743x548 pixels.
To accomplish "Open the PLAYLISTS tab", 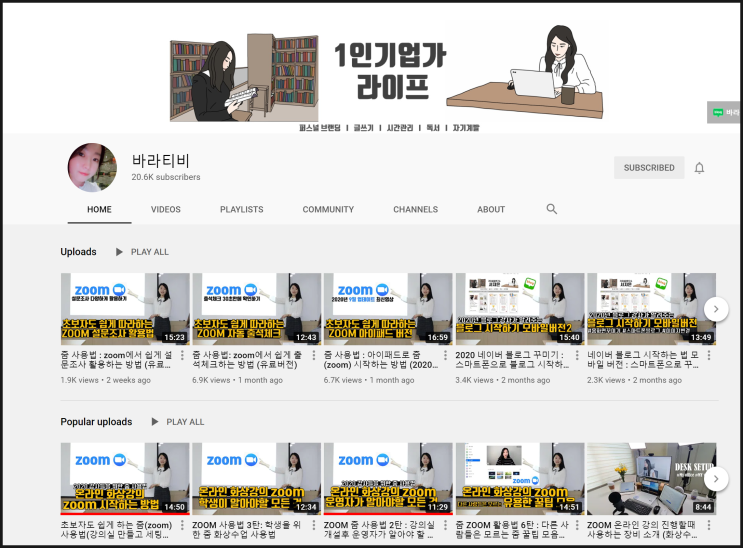I will pyautogui.click(x=242, y=210).
